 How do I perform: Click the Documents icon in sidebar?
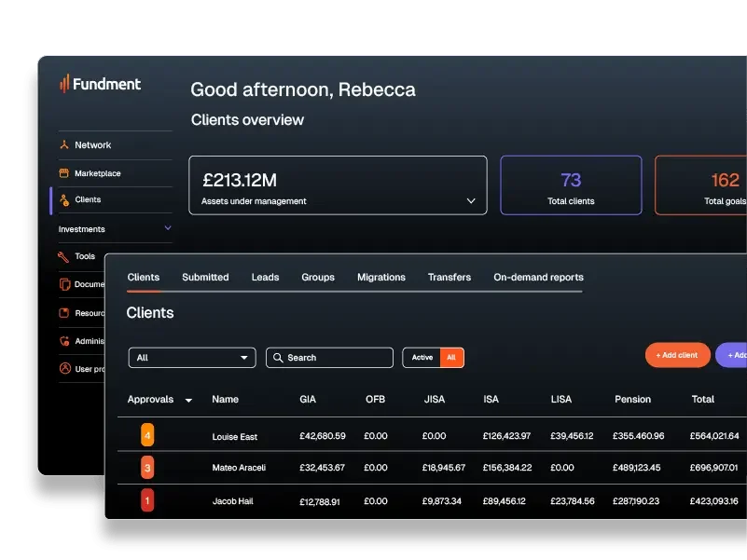64,284
